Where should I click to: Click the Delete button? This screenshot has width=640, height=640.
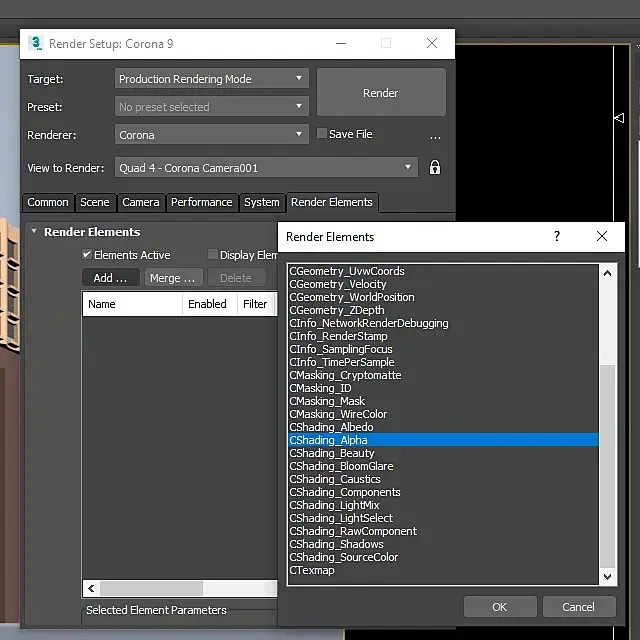236,278
